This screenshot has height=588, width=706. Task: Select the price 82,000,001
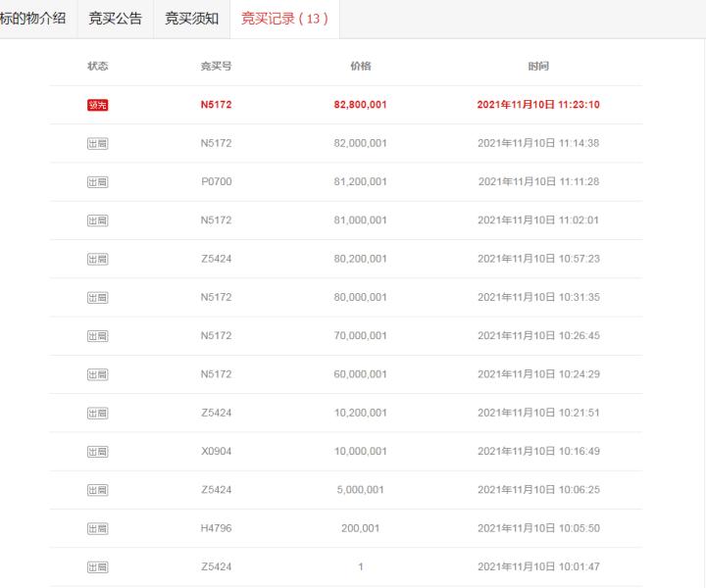coord(360,143)
